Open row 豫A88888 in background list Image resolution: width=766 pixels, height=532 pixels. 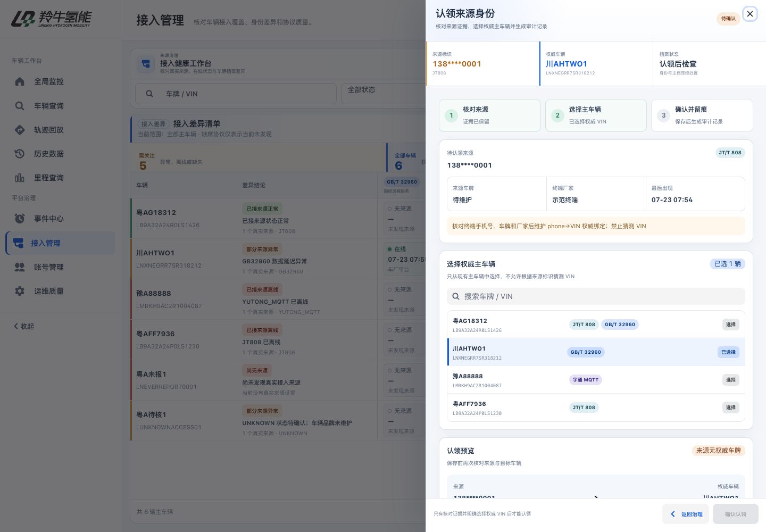pos(278,300)
